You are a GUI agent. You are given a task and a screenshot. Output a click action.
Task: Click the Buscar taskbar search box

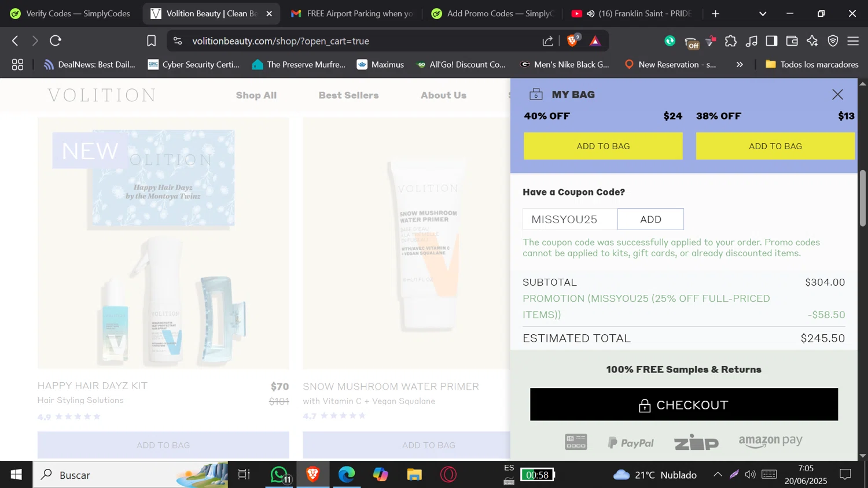click(x=130, y=475)
